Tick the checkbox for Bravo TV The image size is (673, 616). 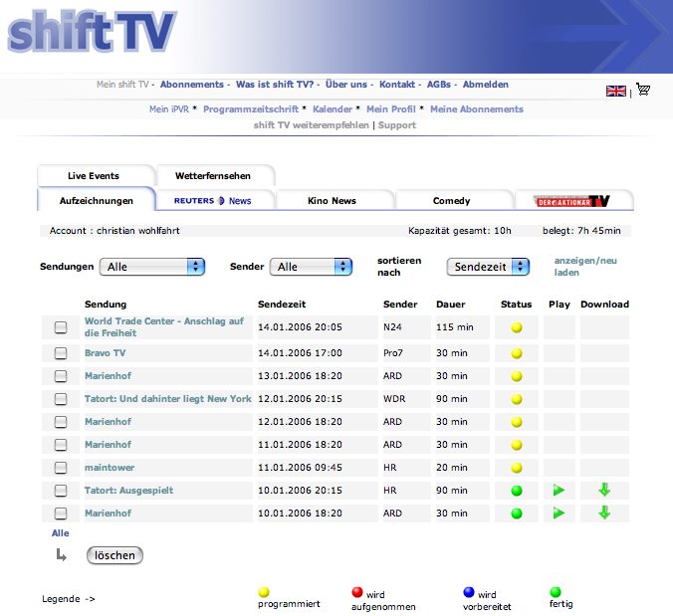[61, 353]
